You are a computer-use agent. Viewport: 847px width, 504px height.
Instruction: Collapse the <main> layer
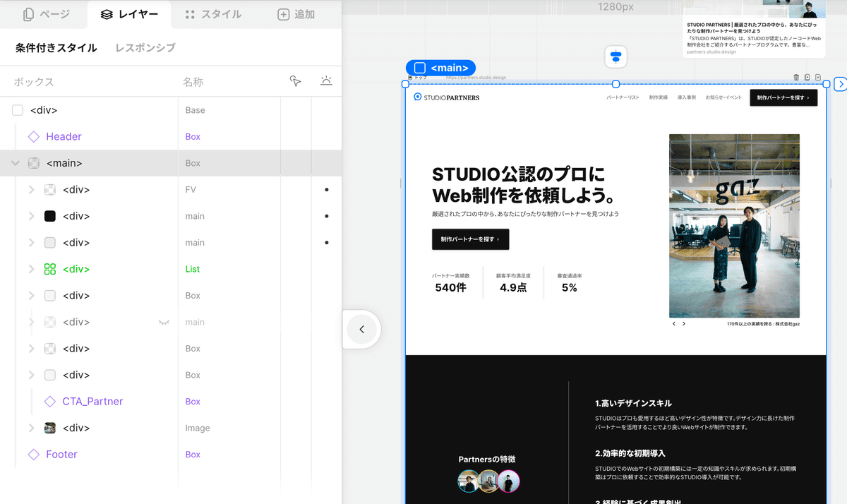click(x=16, y=163)
